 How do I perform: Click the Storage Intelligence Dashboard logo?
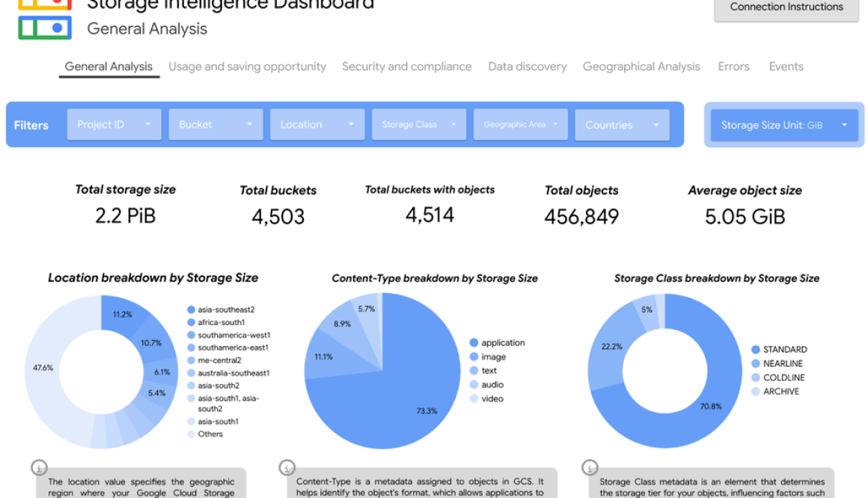tap(45, 18)
